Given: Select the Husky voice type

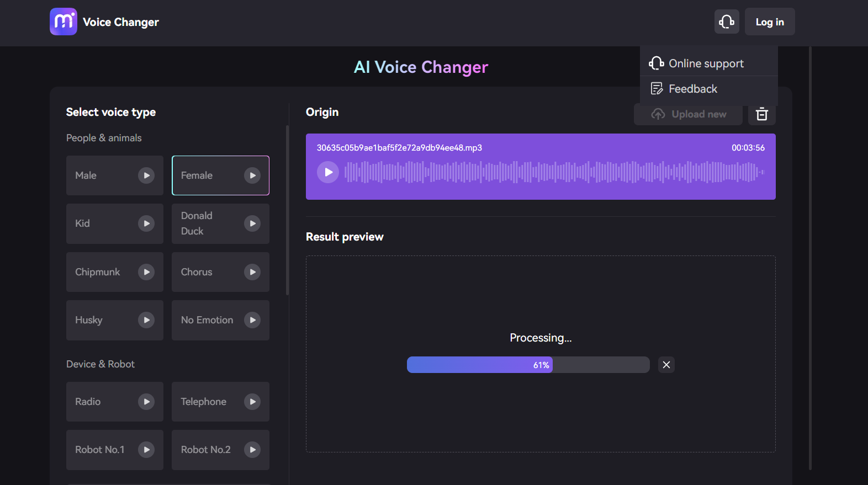Looking at the screenshot, I should [115, 320].
